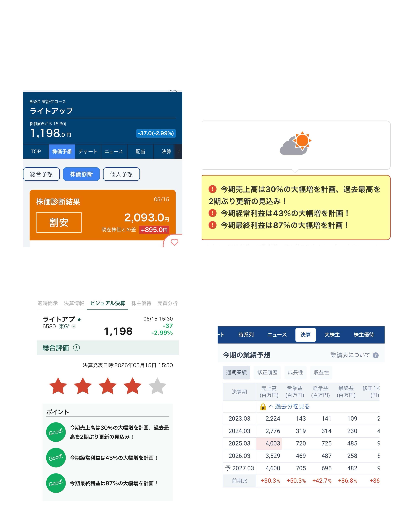
Task: Tap the 2024.03 period row label
Action: [x=239, y=431]
